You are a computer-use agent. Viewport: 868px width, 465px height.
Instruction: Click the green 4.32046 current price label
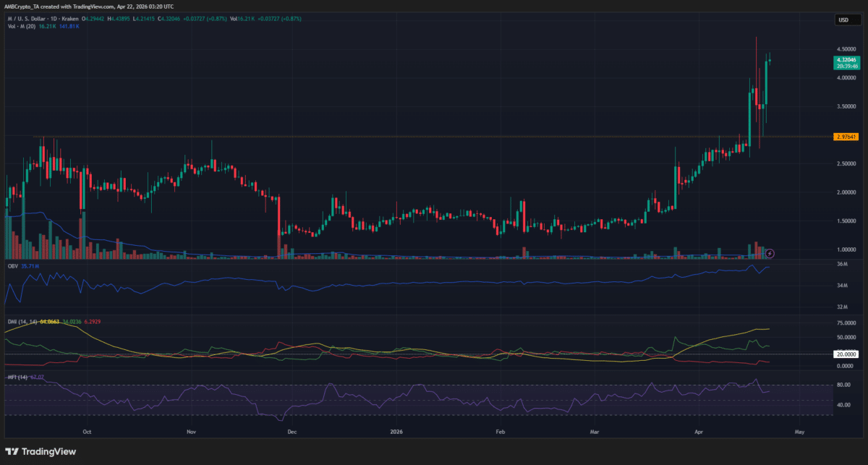[846, 61]
